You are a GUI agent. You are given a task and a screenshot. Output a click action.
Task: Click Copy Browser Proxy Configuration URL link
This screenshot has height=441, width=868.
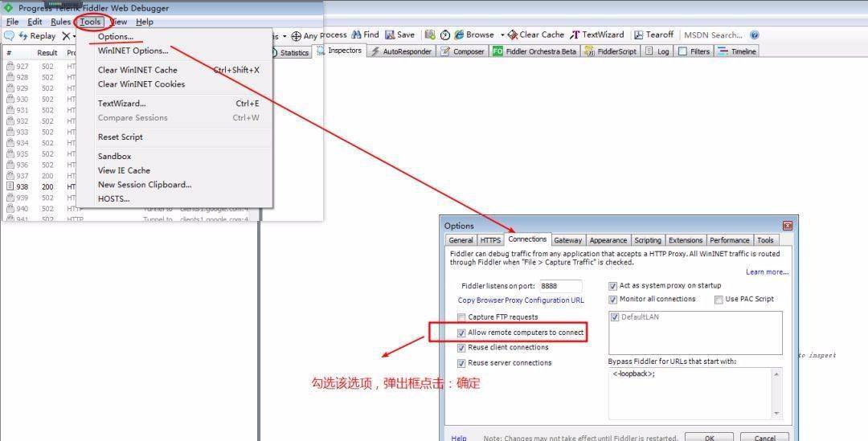(x=521, y=300)
